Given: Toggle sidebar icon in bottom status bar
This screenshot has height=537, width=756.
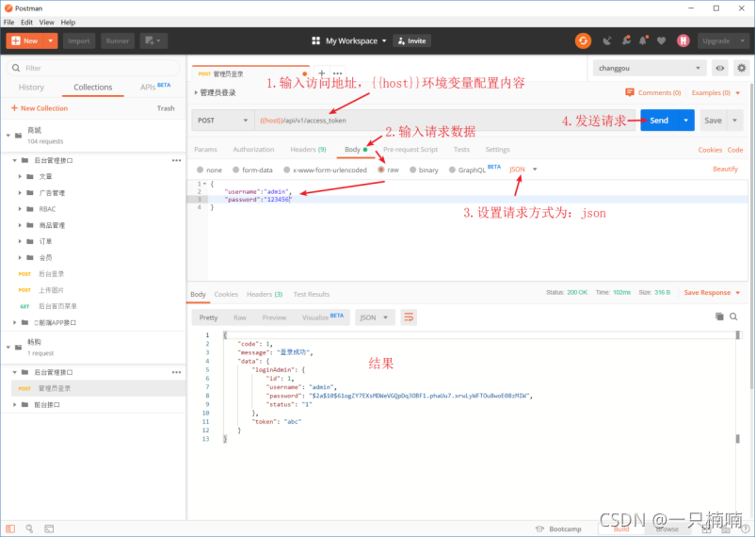Looking at the screenshot, I should tap(10, 529).
